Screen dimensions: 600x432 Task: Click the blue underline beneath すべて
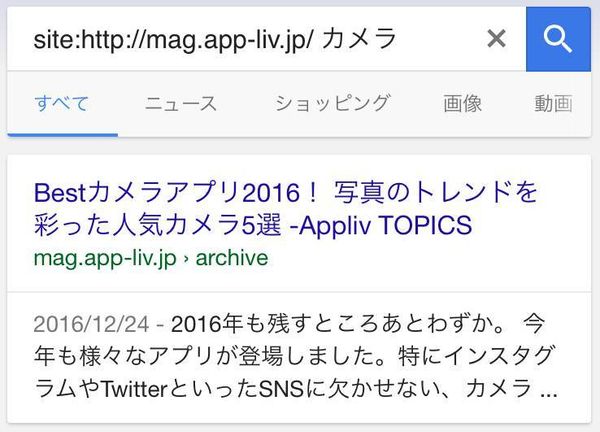pyautogui.click(x=63, y=134)
